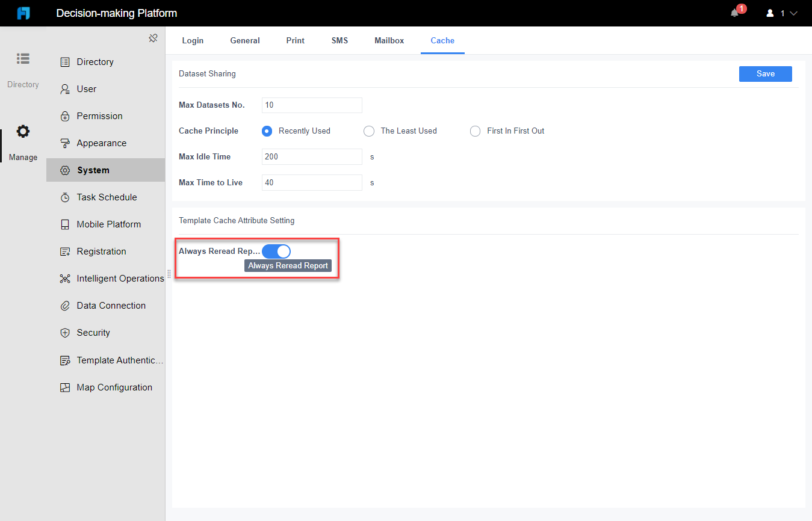
Task: Switch to the Mailbox tab
Action: coord(389,40)
